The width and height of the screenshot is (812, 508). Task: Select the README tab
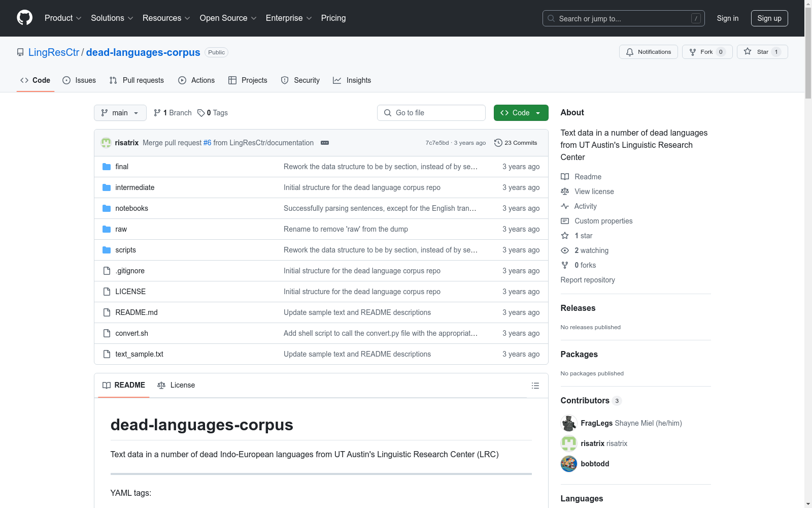124,385
